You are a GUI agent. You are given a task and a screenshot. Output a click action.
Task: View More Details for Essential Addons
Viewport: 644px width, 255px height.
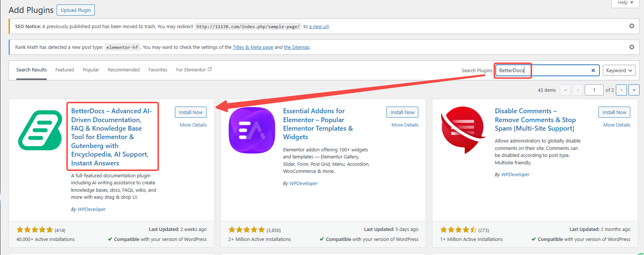405,125
